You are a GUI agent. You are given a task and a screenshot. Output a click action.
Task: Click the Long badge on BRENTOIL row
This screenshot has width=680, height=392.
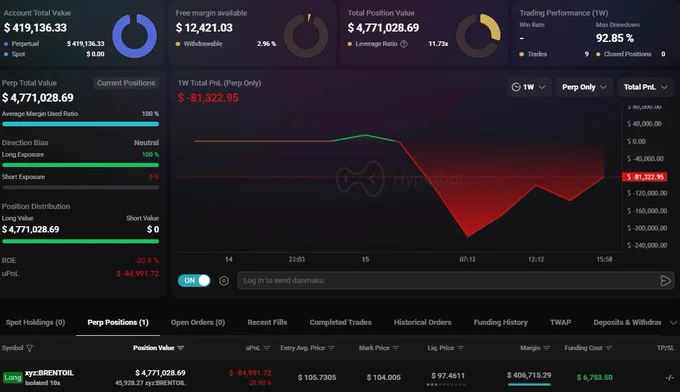[13, 378]
